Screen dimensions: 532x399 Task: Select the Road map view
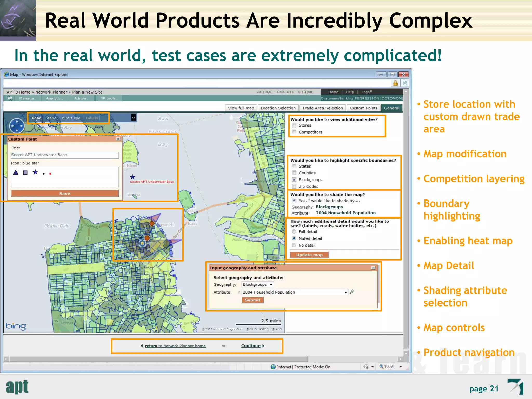(36, 118)
